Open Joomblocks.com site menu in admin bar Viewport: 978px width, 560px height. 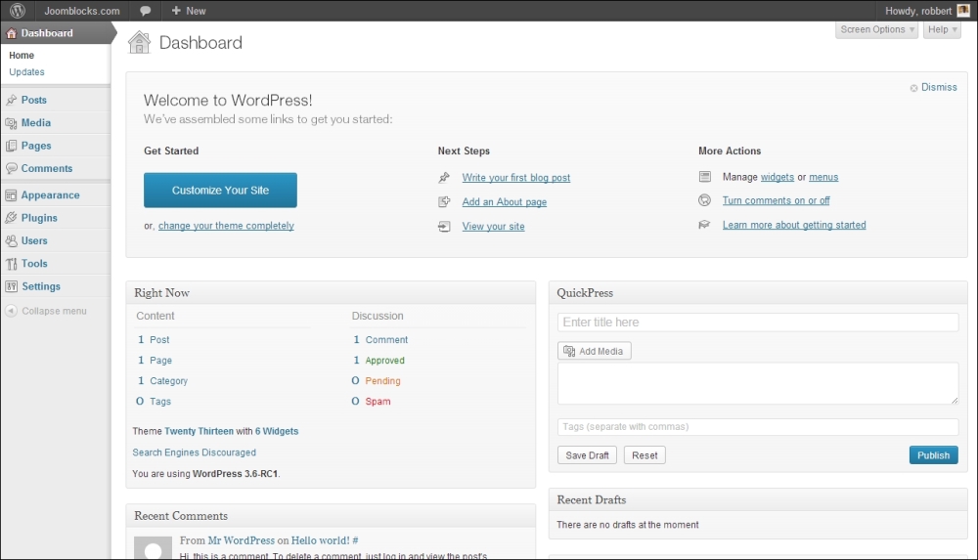pos(82,11)
